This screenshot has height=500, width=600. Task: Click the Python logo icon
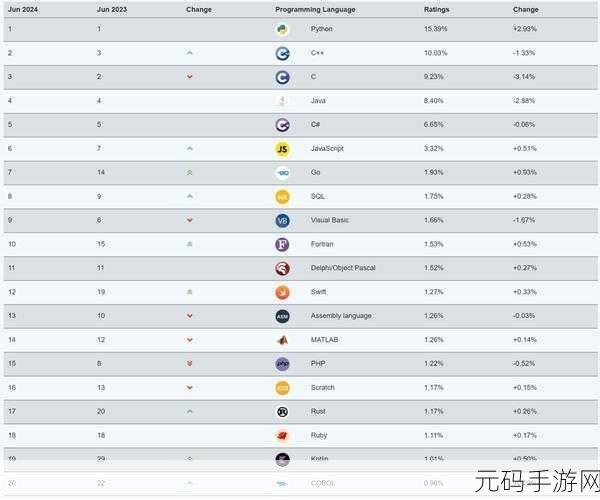click(x=282, y=29)
